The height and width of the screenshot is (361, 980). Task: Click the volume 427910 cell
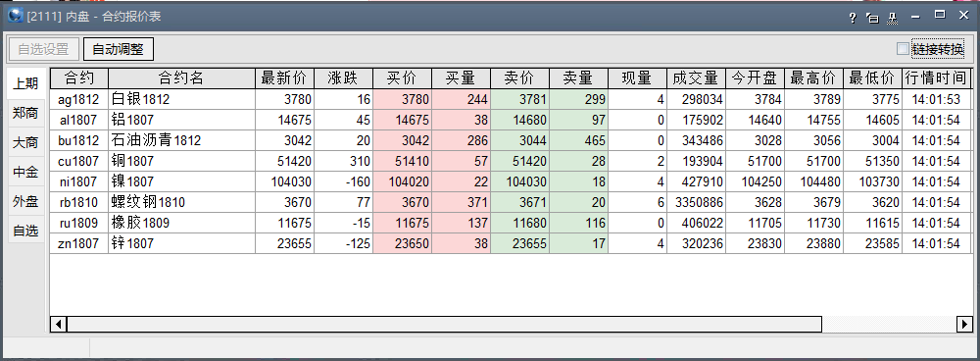(696, 182)
